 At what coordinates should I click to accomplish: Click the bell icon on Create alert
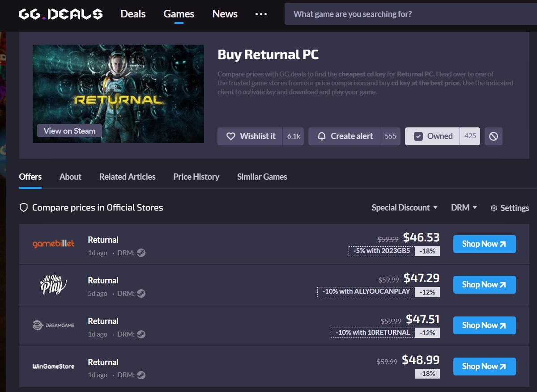pyautogui.click(x=321, y=136)
